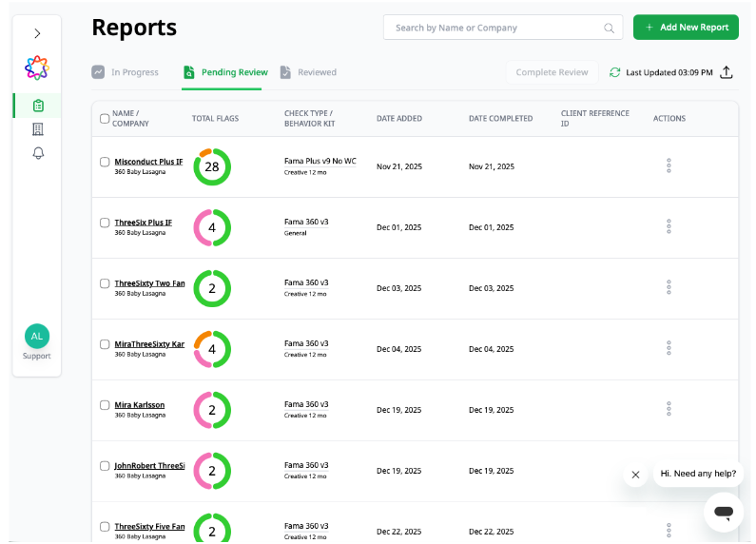Switch to the Reviewed tab

tap(308, 72)
